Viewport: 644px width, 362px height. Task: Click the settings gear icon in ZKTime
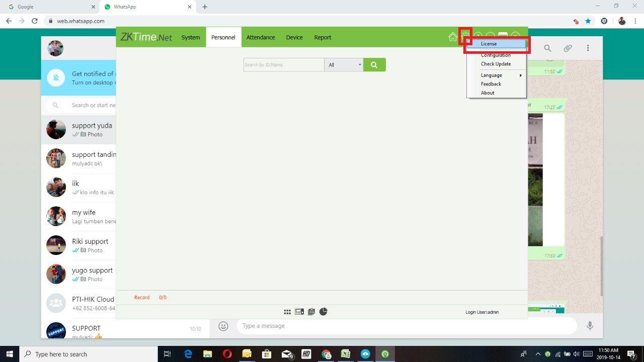[465, 35]
